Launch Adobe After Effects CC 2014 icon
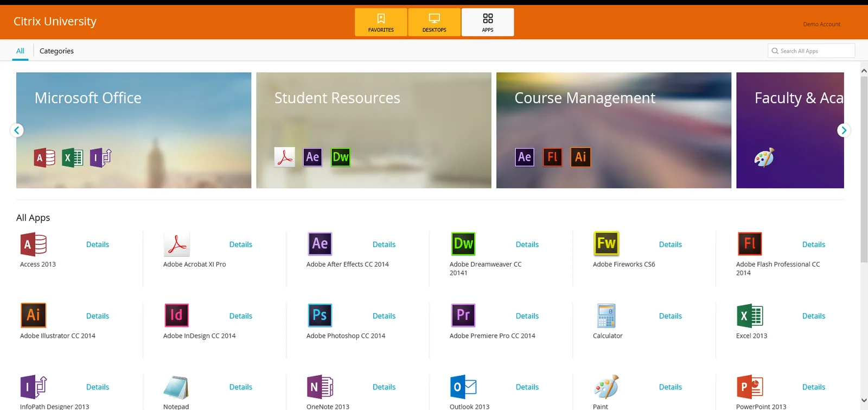The image size is (868, 410). click(320, 244)
